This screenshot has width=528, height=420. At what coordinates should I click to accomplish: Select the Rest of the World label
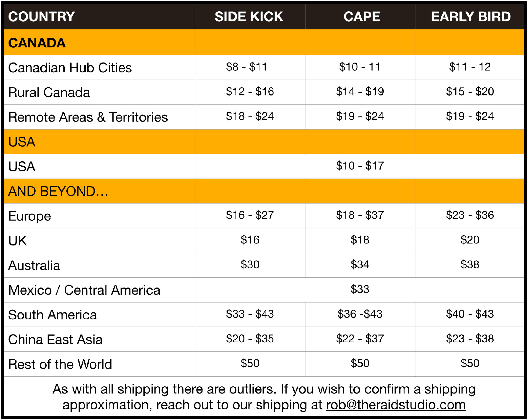[60, 364]
